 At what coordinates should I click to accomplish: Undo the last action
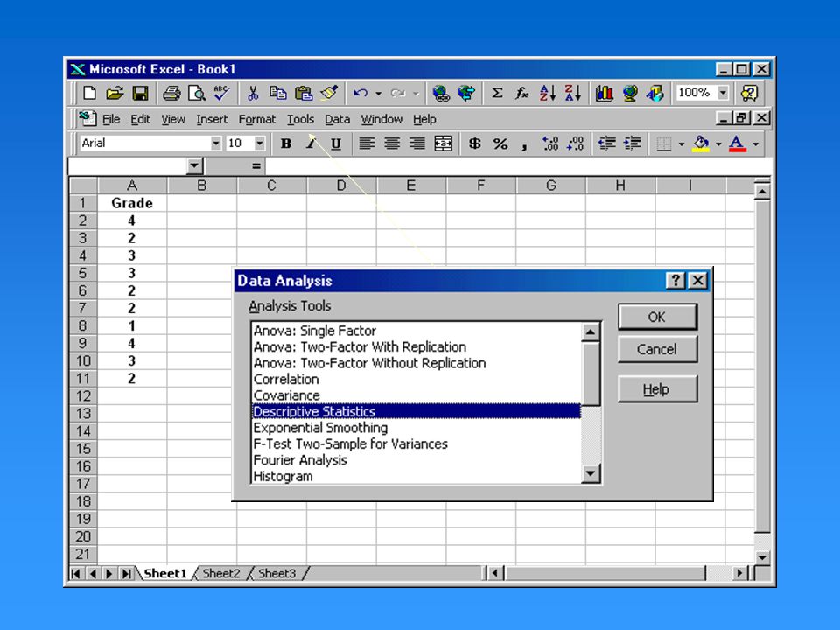click(360, 94)
